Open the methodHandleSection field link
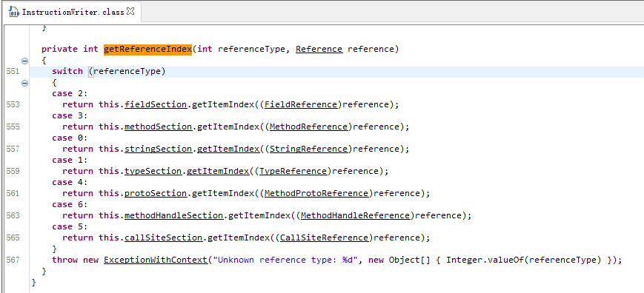644x293 pixels. [x=173, y=215]
